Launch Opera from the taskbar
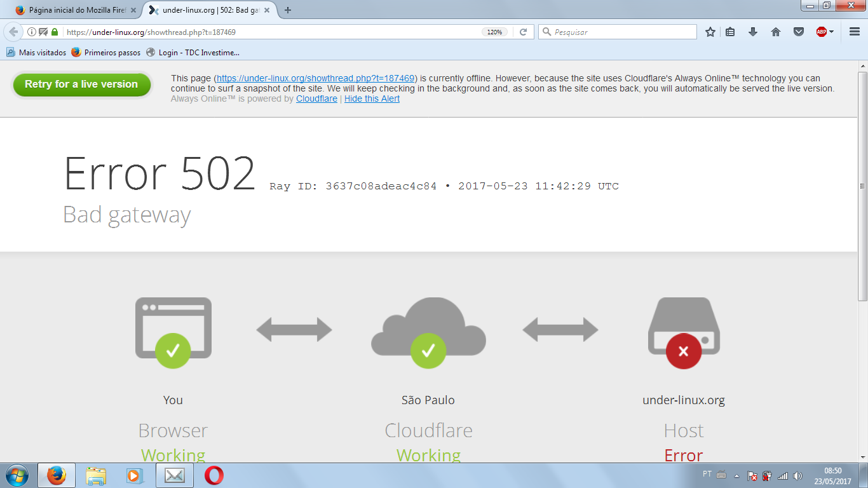The height and width of the screenshot is (488, 868). [x=214, y=475]
